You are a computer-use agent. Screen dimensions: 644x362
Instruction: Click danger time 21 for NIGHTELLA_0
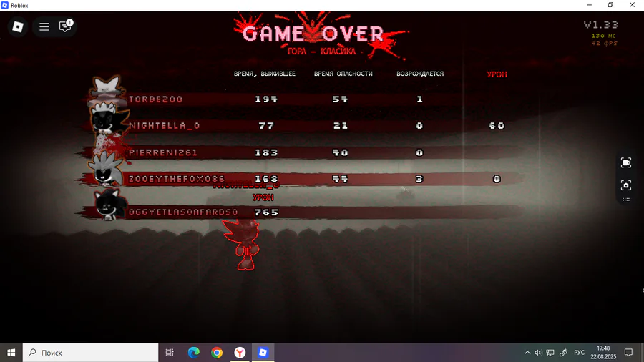(341, 126)
